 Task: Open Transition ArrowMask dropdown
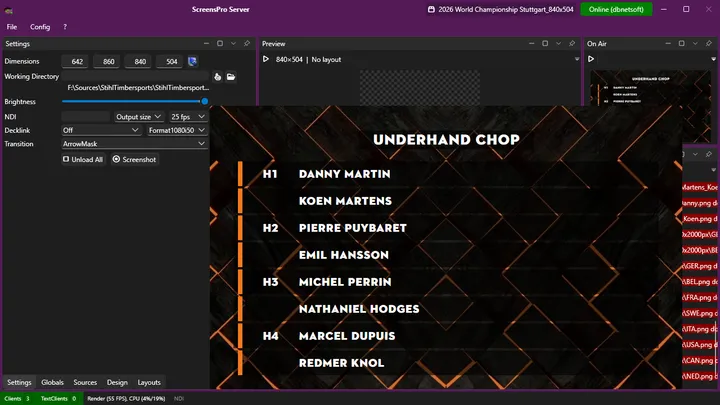tap(134, 144)
